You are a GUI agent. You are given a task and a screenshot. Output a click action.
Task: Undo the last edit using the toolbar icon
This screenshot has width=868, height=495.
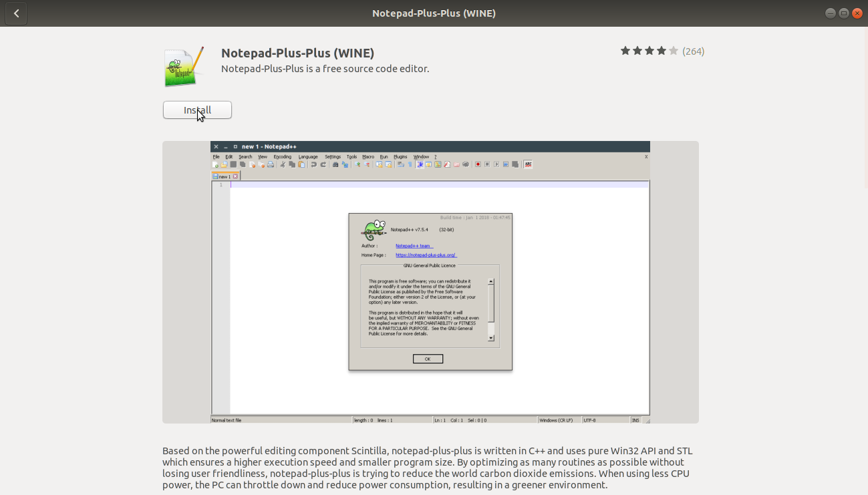coord(313,164)
